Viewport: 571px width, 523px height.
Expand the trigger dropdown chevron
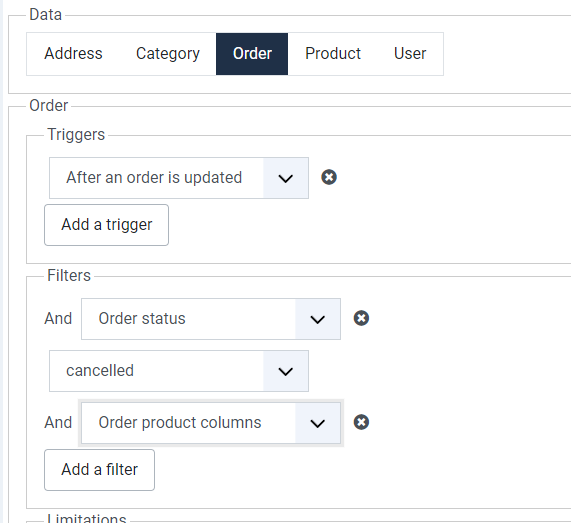click(x=286, y=178)
